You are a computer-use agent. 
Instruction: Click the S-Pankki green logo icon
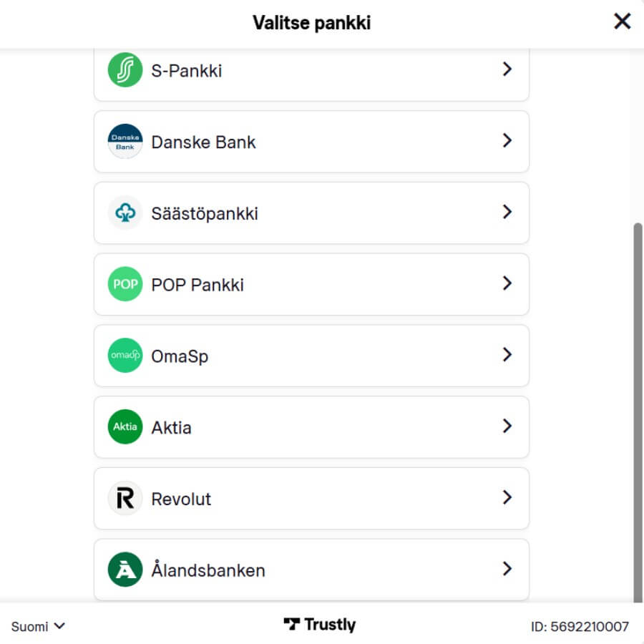(125, 70)
